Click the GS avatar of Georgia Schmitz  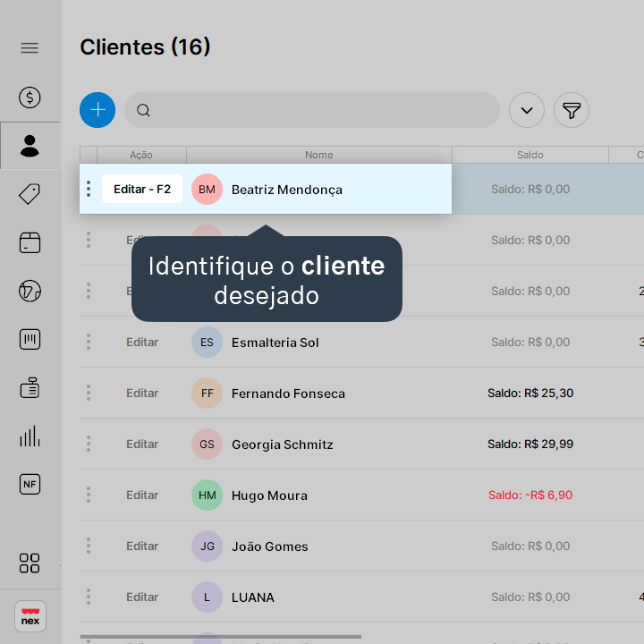(x=207, y=444)
